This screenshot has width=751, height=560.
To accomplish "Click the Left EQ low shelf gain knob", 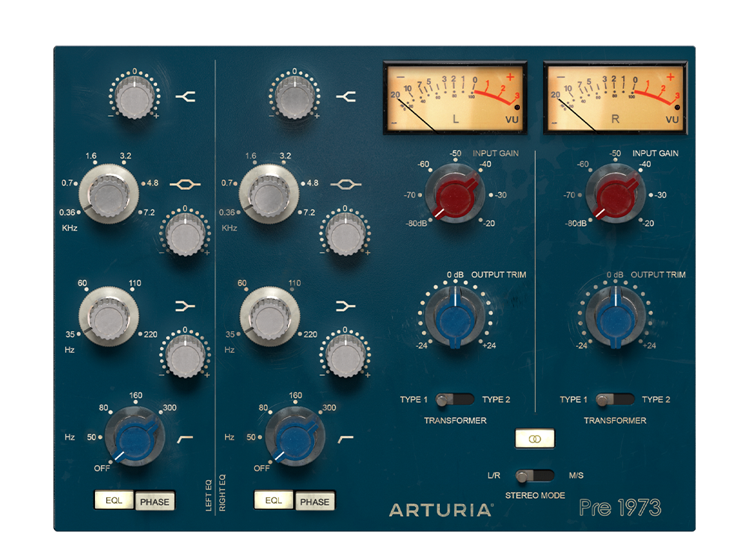I will (185, 356).
